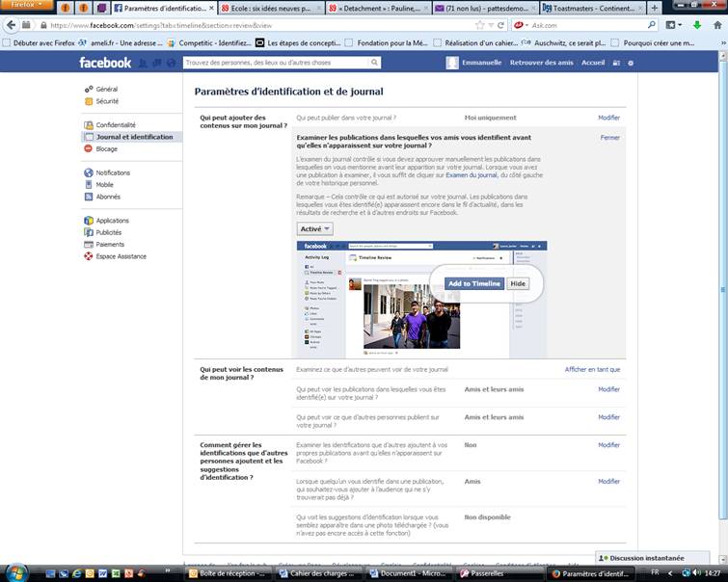728x582 pixels.
Task: Open notifications globe icon in Facebook header
Action: tap(171, 63)
